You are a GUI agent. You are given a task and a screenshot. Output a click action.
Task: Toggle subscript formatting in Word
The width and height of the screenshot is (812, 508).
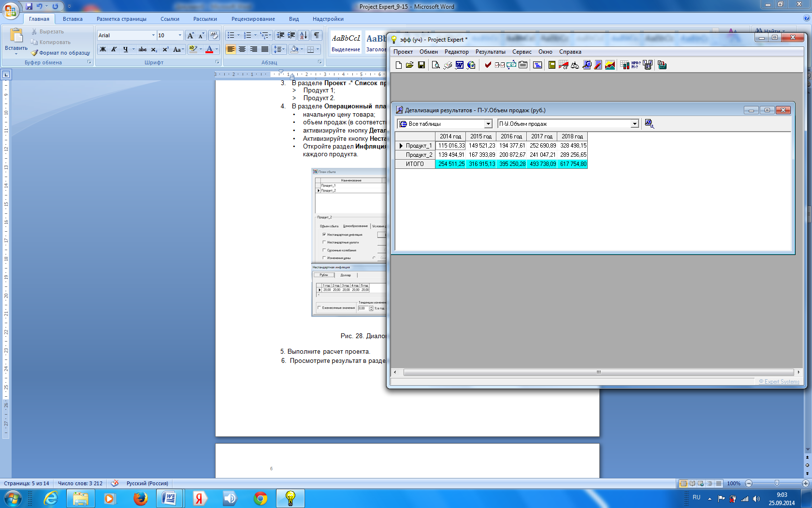154,49
